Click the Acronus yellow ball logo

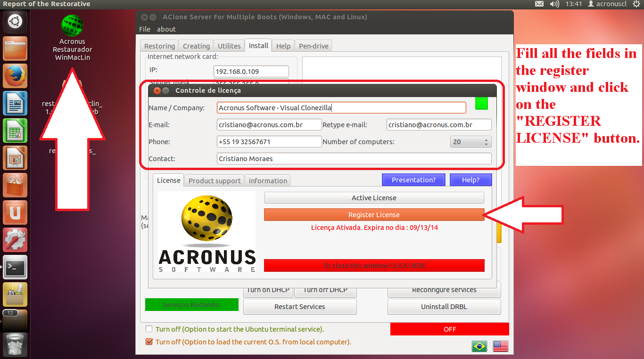(207, 219)
